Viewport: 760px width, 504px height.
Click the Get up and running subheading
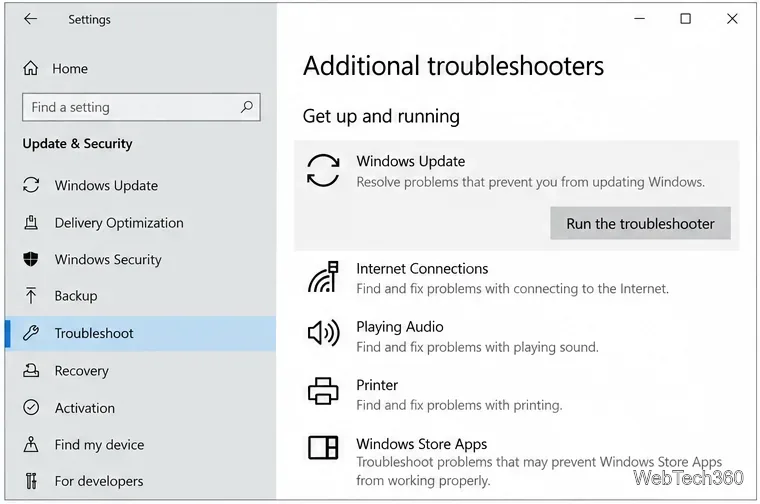(x=381, y=116)
